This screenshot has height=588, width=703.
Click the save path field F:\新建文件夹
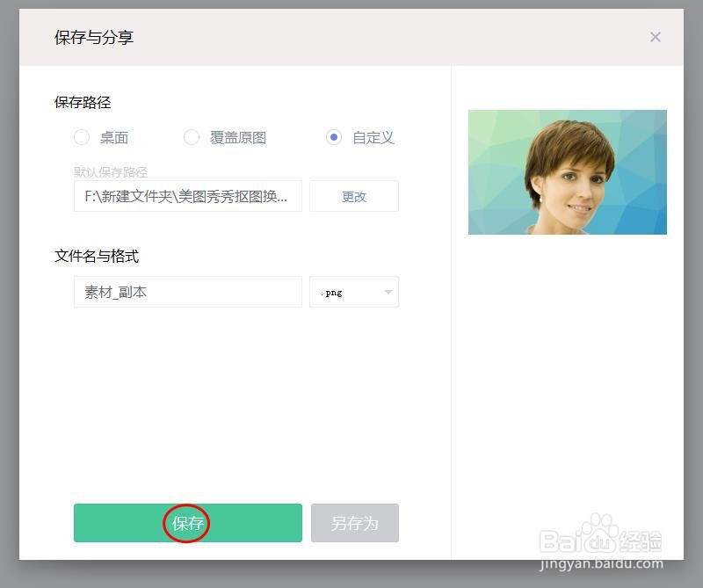click(188, 196)
